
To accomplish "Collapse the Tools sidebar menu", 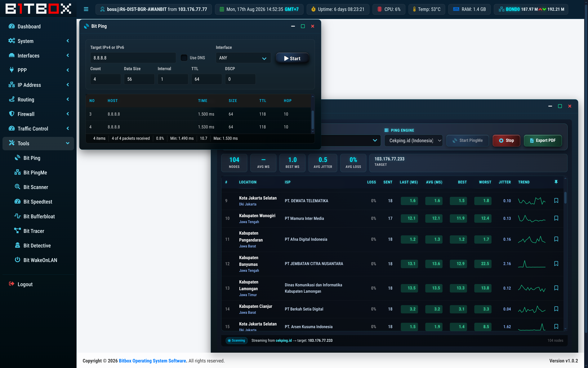I will click(x=38, y=143).
